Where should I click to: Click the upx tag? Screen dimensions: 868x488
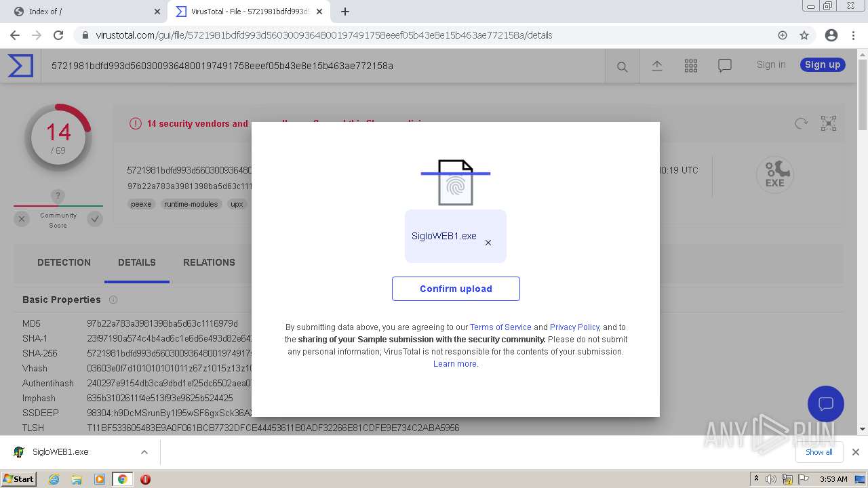tap(237, 204)
